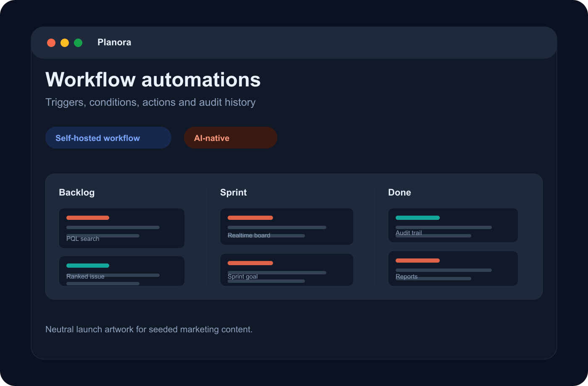Open the Sprint goal card
This screenshot has width=588, height=386.
[287, 270]
